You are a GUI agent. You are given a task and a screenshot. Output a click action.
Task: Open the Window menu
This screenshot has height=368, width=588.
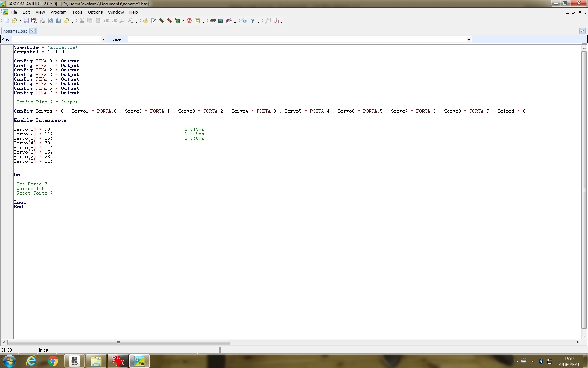pyautogui.click(x=116, y=12)
